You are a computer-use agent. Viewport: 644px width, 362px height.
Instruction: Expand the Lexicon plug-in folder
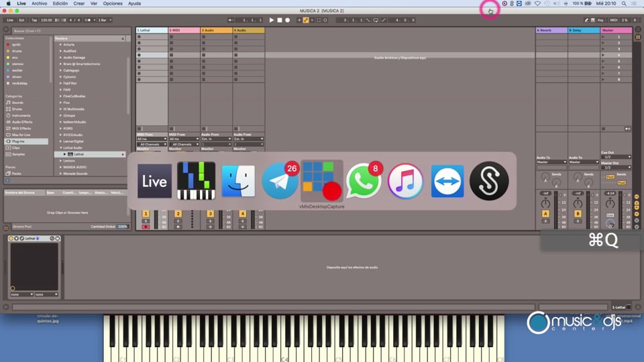tap(61, 161)
